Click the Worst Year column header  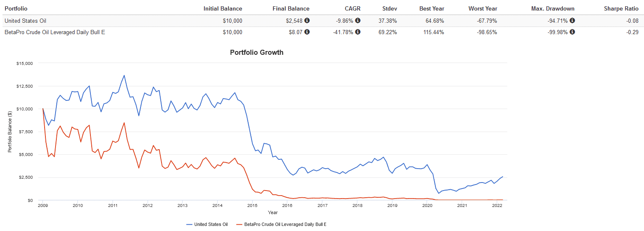[483, 8]
